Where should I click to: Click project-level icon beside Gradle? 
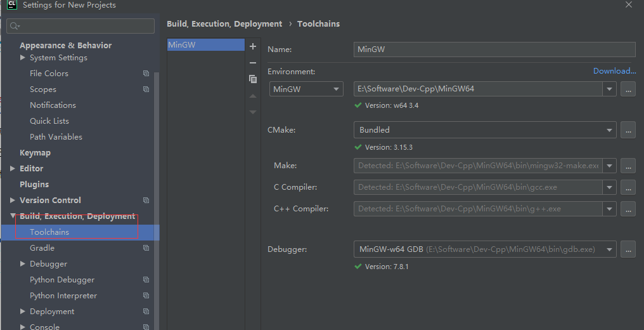146,247
